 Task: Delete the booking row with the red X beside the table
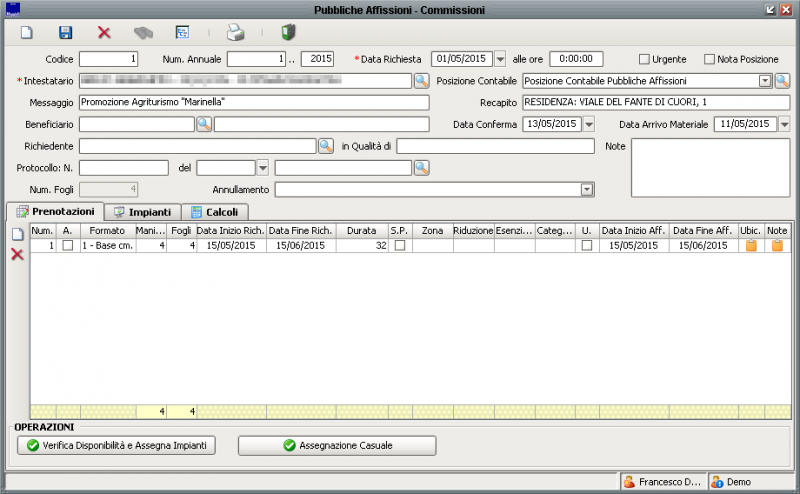click(x=17, y=255)
